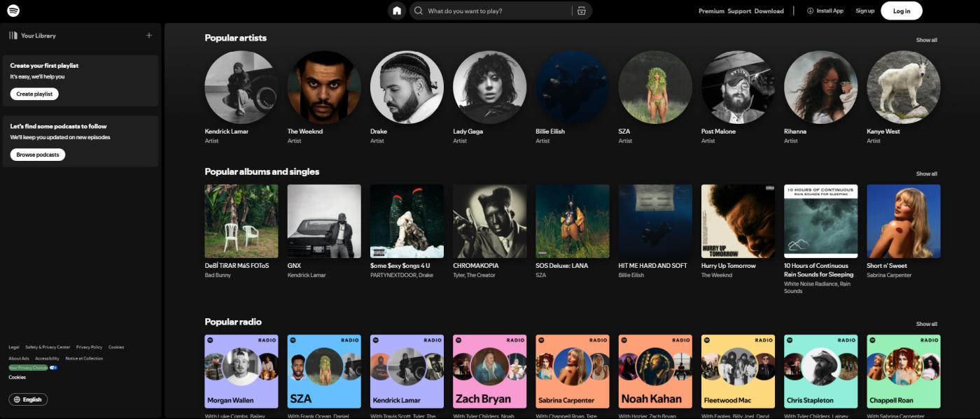The image size is (980, 419).
Task: Click the Your Library icon
Action: tap(13, 36)
